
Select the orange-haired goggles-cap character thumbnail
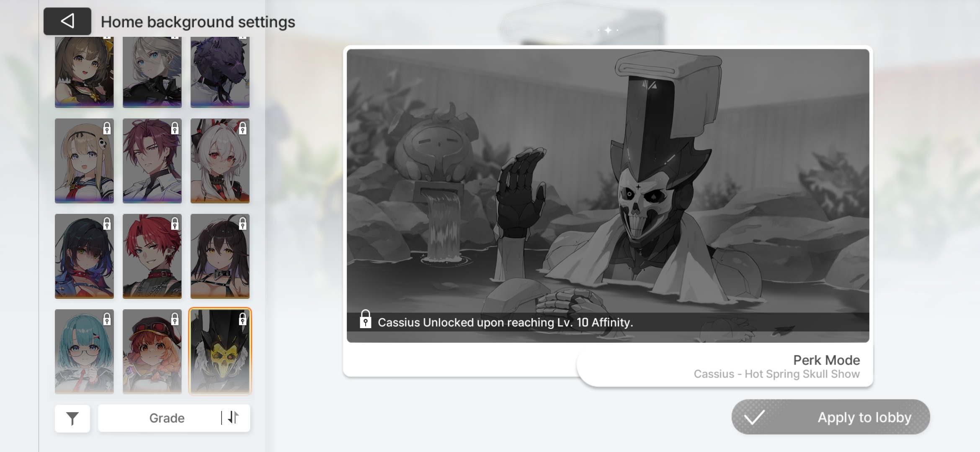pyautogui.click(x=152, y=352)
